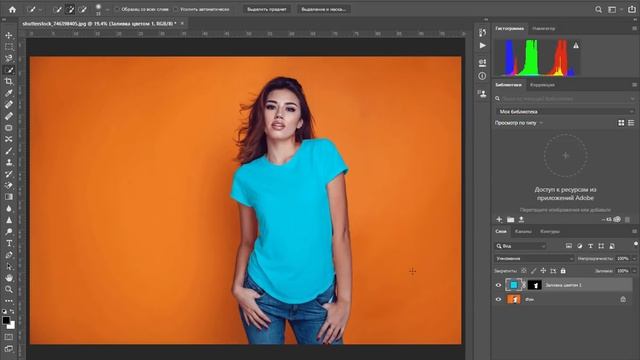Choose New Selection mode brush icon
This screenshot has height=360, width=640.
[x=58, y=9]
